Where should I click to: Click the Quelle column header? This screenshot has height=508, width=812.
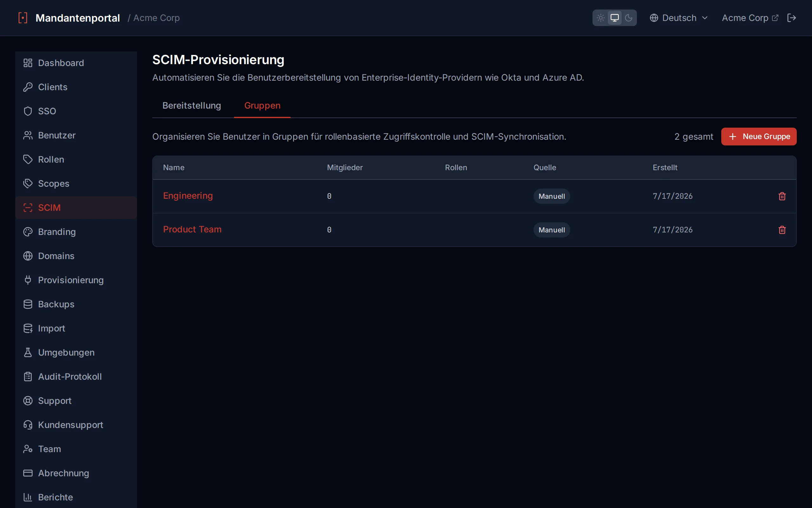pyautogui.click(x=545, y=167)
